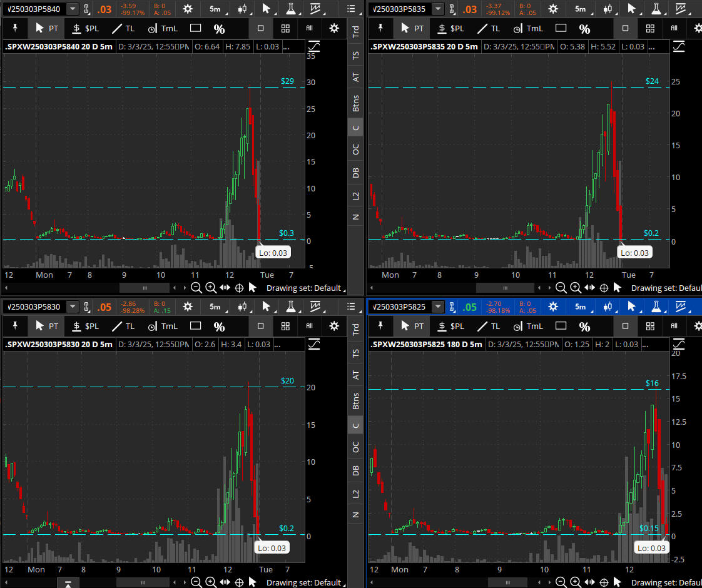The height and width of the screenshot is (588, 702).
Task: Zoom out using magnifier below P5840 chart
Action: [196, 288]
